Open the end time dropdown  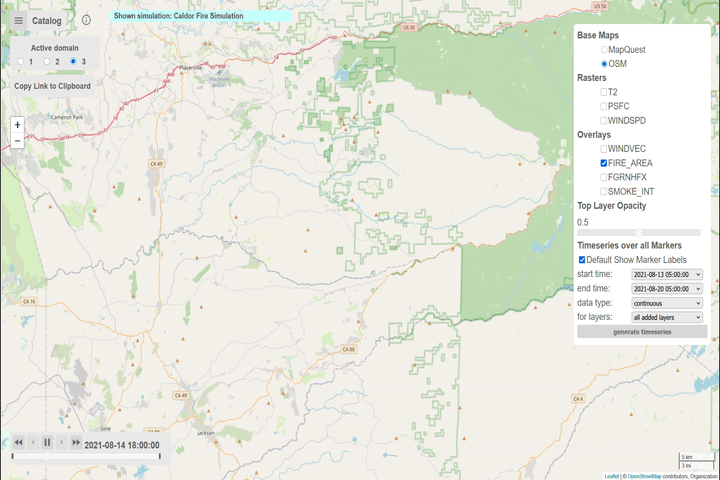pyautogui.click(x=667, y=288)
